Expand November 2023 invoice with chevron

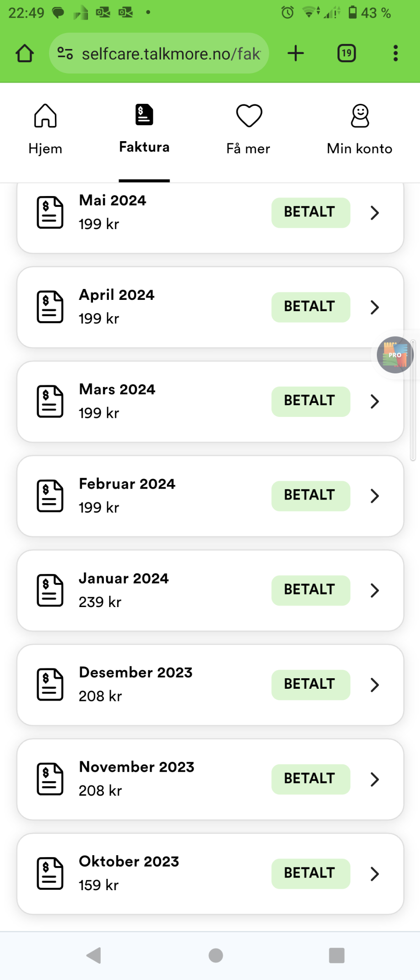pyautogui.click(x=375, y=779)
